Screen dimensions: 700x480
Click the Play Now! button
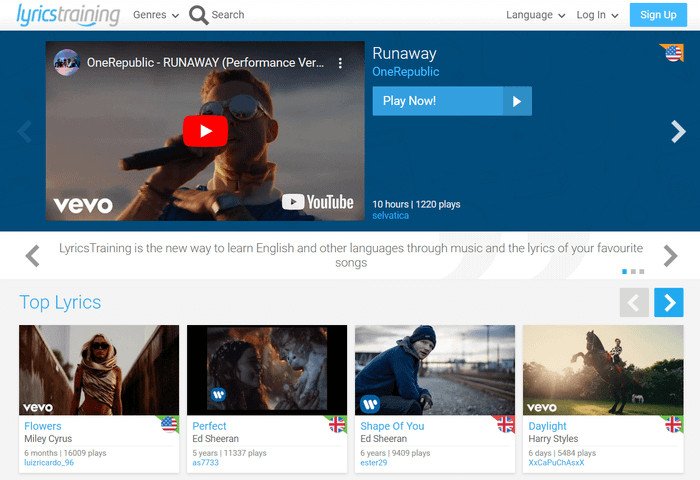click(x=438, y=101)
